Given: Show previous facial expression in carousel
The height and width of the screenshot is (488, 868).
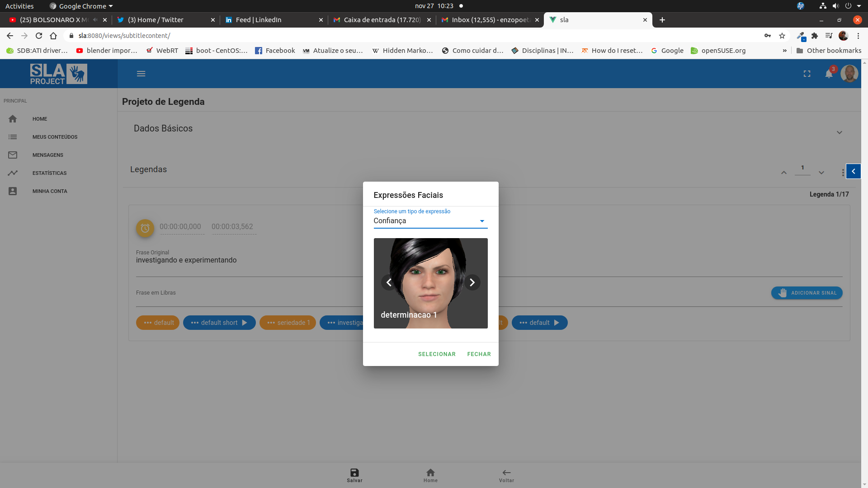Looking at the screenshot, I should [389, 282].
